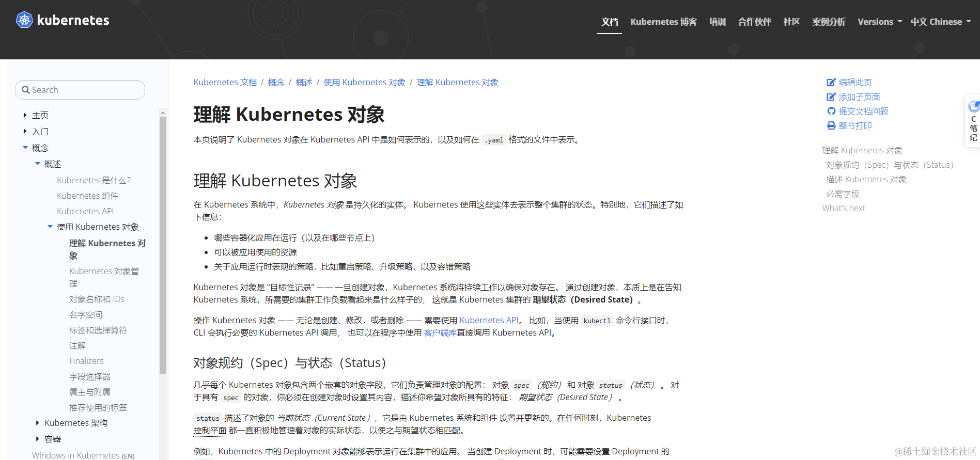Open sidebar item 标签和选择算符
The image size is (980, 460).
(98, 330)
